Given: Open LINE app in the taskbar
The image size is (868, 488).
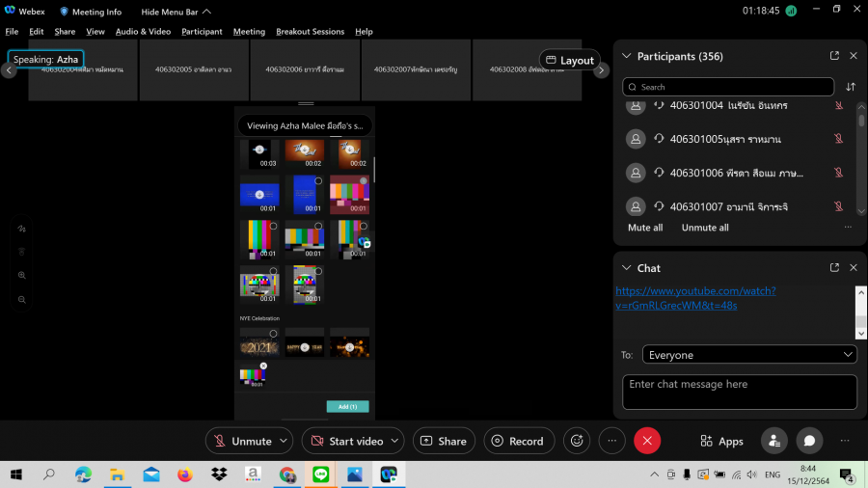Looking at the screenshot, I should click(x=319, y=474).
